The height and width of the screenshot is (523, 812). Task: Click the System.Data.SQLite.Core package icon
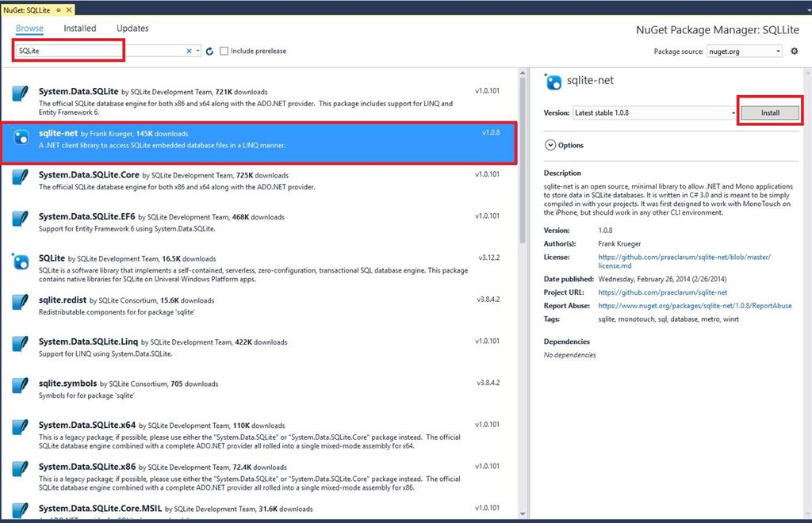tap(20, 178)
